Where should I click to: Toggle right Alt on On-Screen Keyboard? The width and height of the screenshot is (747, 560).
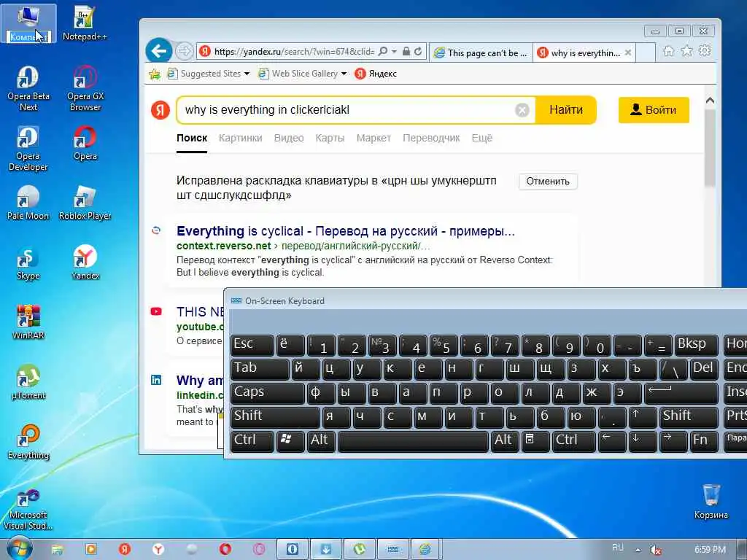click(x=505, y=441)
